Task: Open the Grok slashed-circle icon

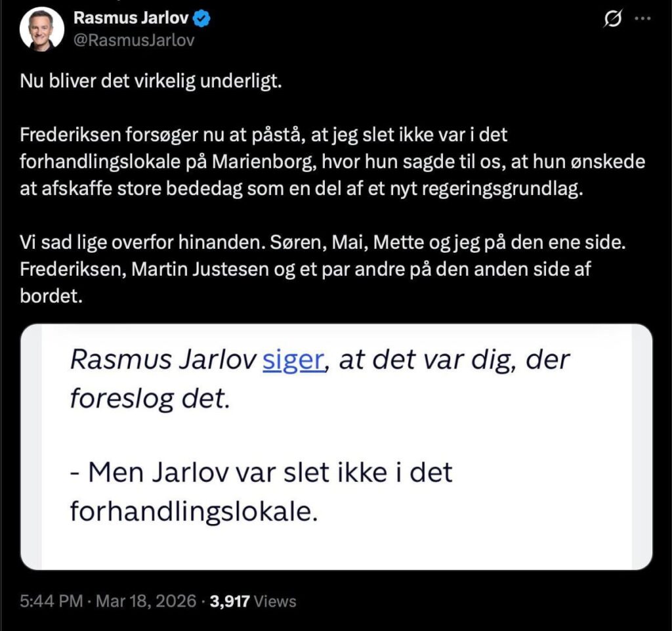Action: click(x=612, y=20)
